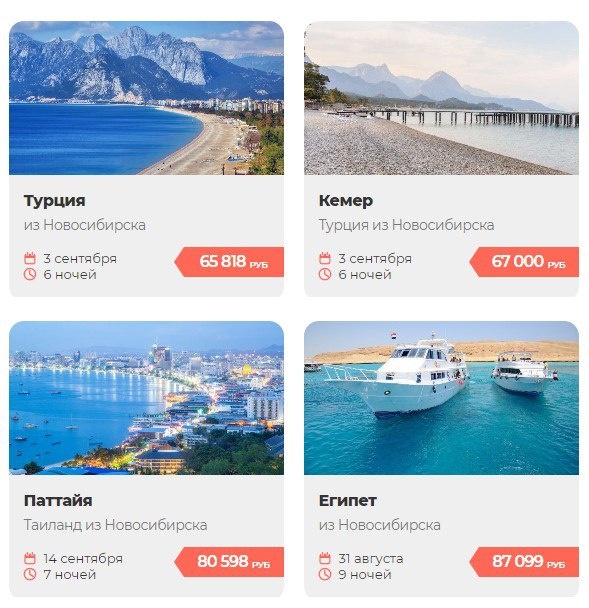589x608 pixels.
Task: Click calendar icon on Паттайя card
Action: (30, 558)
